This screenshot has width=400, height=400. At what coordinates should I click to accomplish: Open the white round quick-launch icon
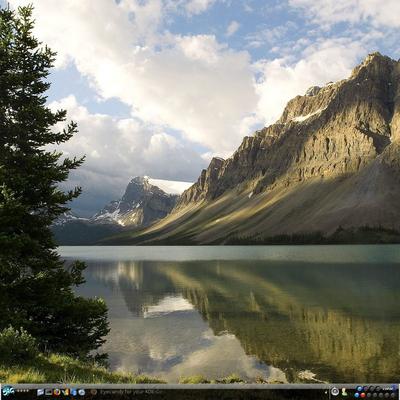(x=82, y=392)
